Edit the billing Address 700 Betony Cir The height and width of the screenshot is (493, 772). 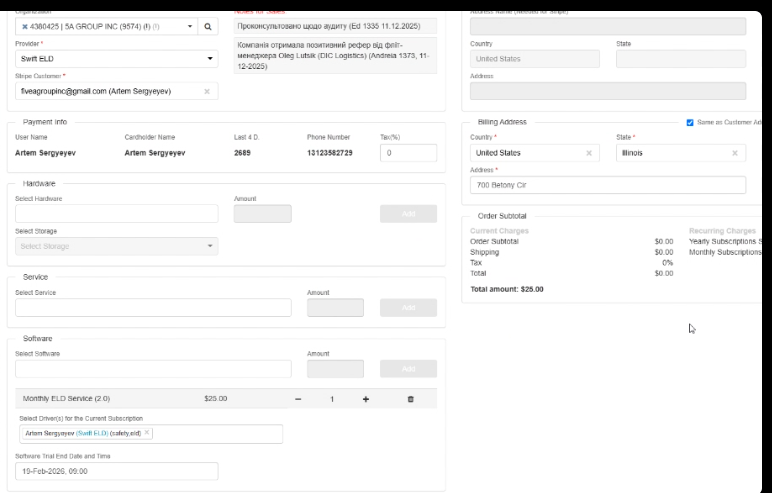coord(608,185)
